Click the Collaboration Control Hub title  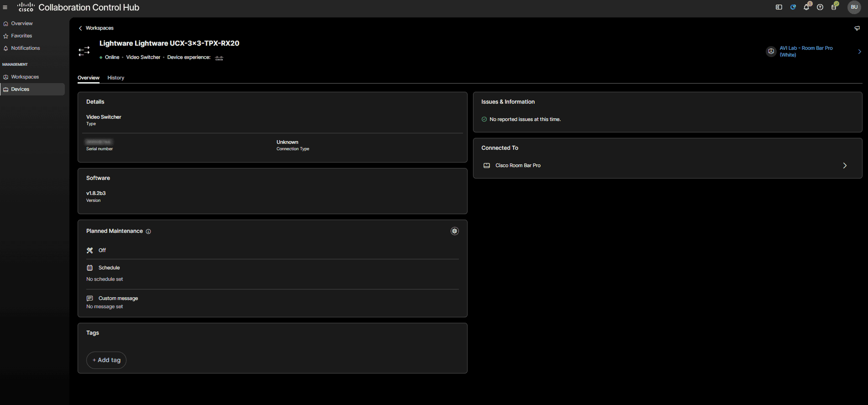pyautogui.click(x=89, y=7)
